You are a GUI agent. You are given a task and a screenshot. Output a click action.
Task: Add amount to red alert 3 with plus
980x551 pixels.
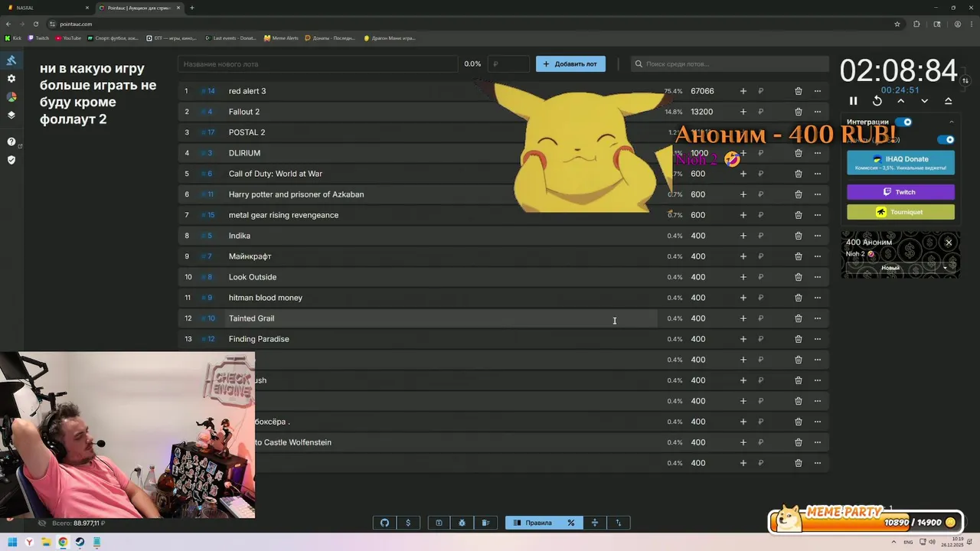(x=743, y=91)
